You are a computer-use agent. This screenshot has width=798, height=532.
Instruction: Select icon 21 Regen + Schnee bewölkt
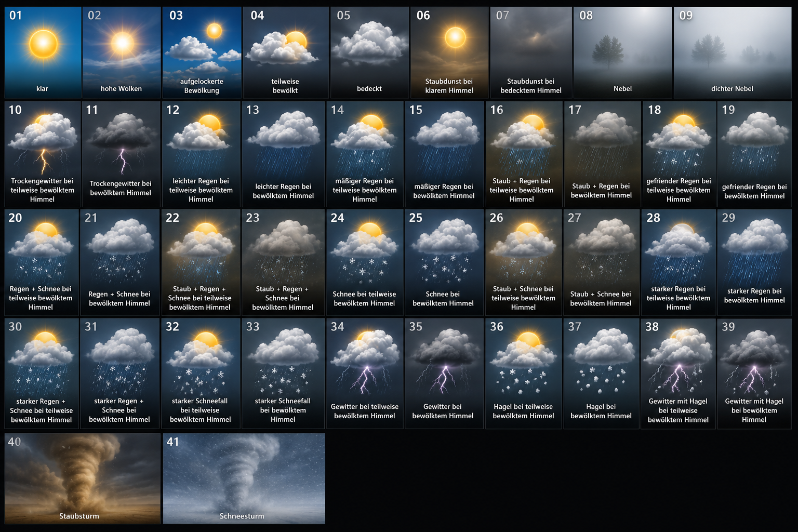120,262
